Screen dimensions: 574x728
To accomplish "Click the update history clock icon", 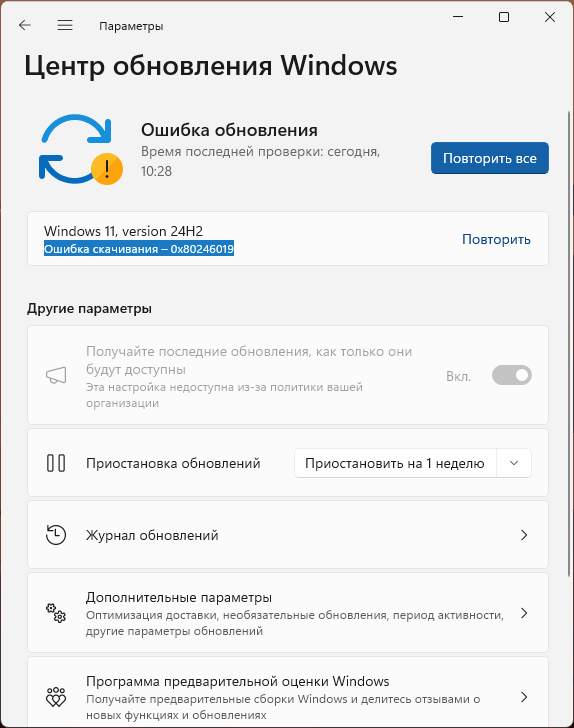I will (56, 535).
